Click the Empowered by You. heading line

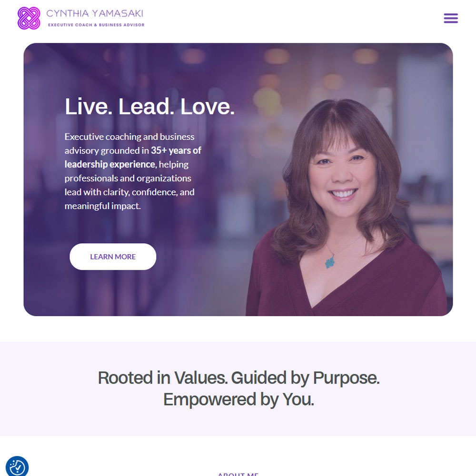coord(238,399)
